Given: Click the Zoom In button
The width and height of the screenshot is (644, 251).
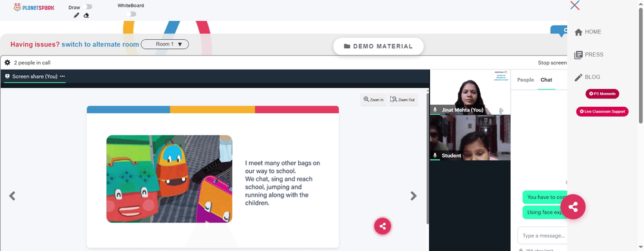Looking at the screenshot, I should 374,100.
